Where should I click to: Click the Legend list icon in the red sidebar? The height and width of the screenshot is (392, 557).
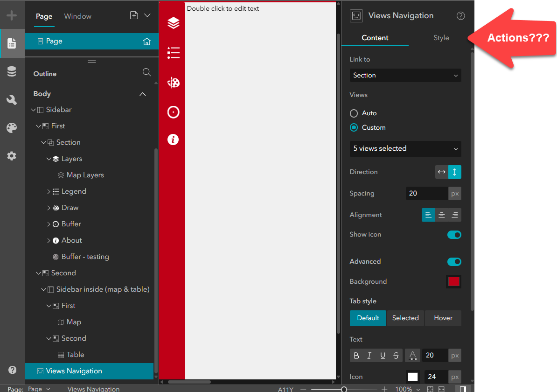(x=173, y=53)
